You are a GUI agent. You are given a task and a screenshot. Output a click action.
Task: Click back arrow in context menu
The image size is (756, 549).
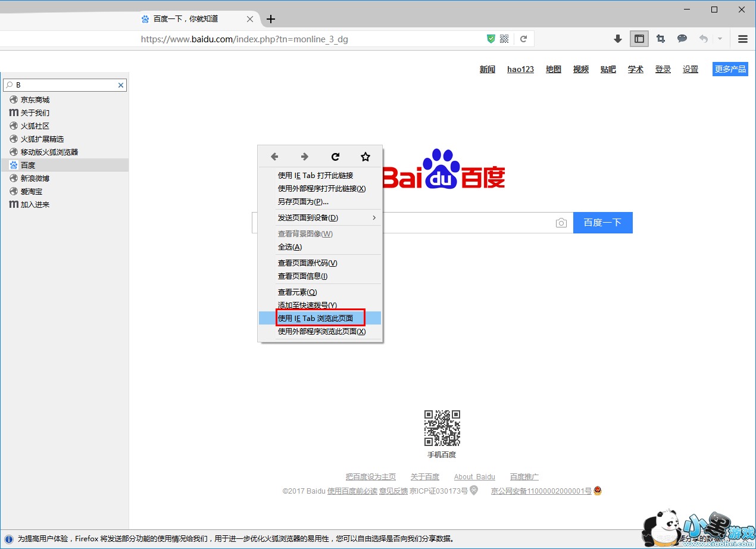tap(274, 157)
